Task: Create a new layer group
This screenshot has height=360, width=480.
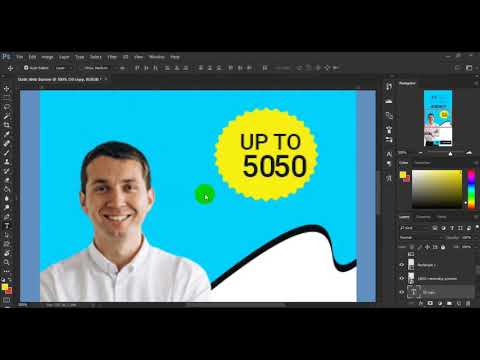Action: tap(449, 303)
